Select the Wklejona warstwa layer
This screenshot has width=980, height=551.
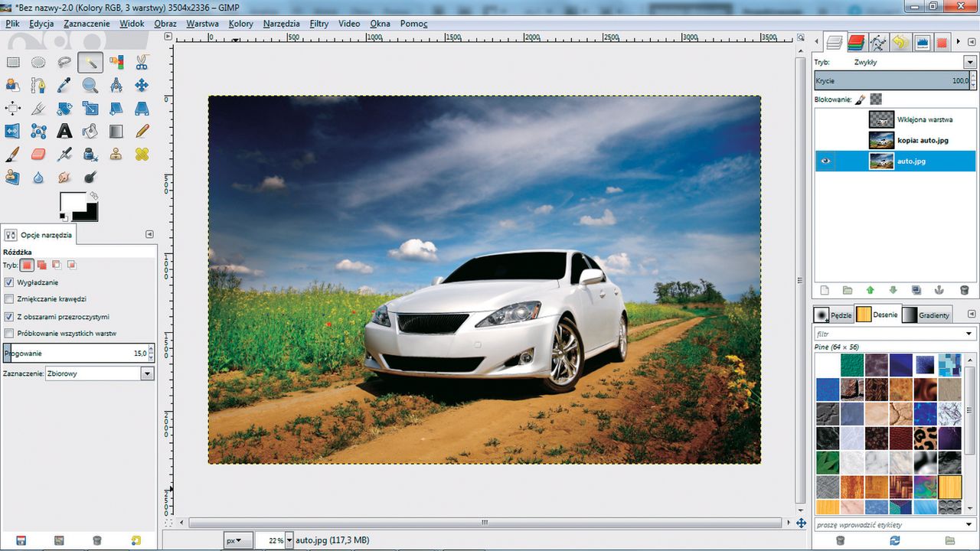pos(895,119)
